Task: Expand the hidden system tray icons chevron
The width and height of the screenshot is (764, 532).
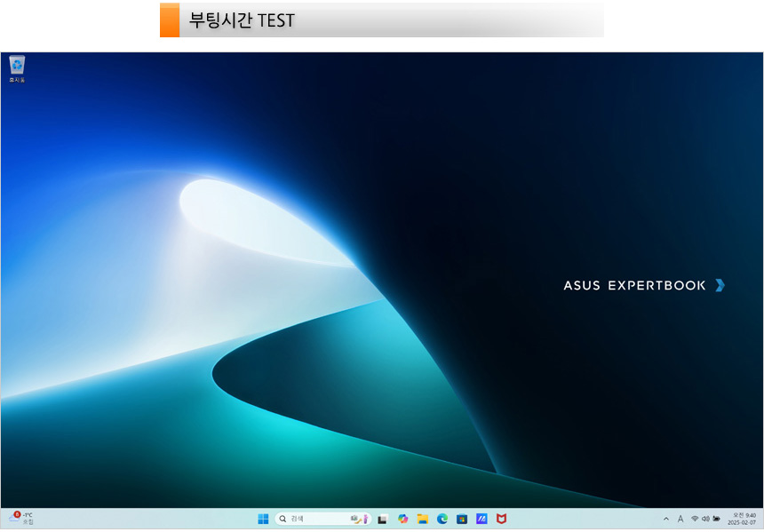Action: pos(666,519)
